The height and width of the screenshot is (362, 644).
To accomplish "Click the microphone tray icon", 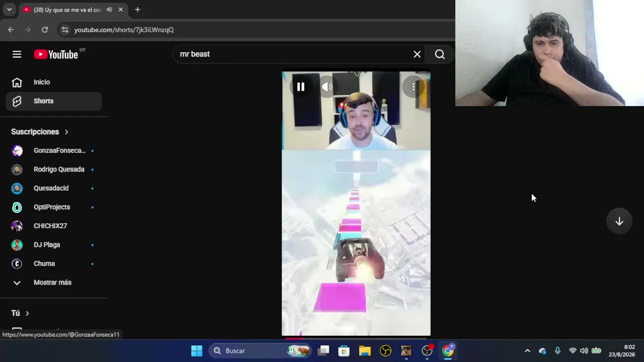I will 557,351.
